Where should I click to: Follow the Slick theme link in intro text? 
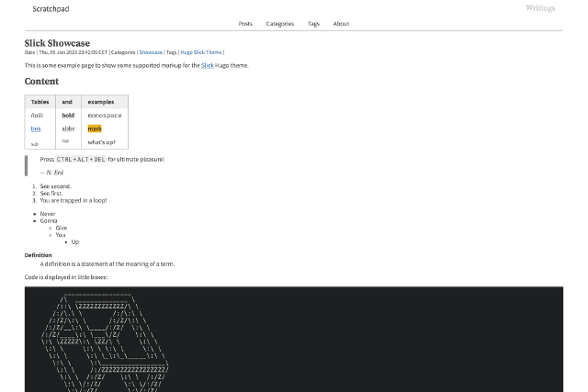pyautogui.click(x=208, y=65)
